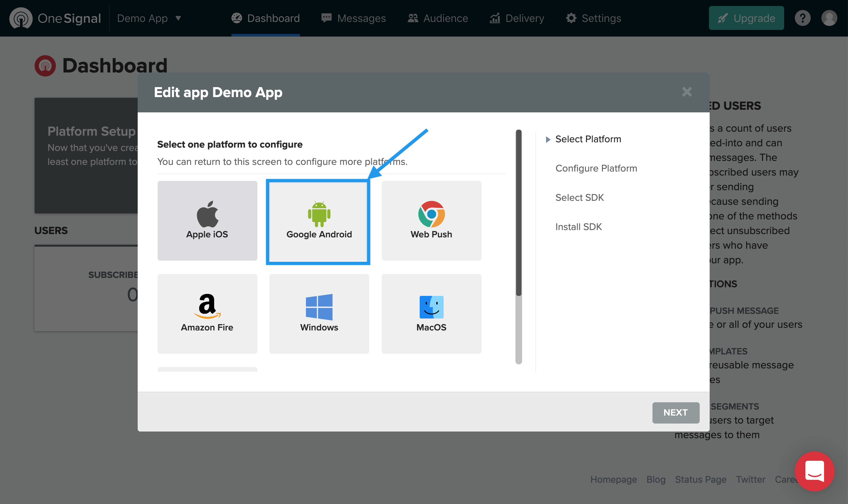Click the Select Platform step arrow
848x504 pixels.
pos(547,139)
